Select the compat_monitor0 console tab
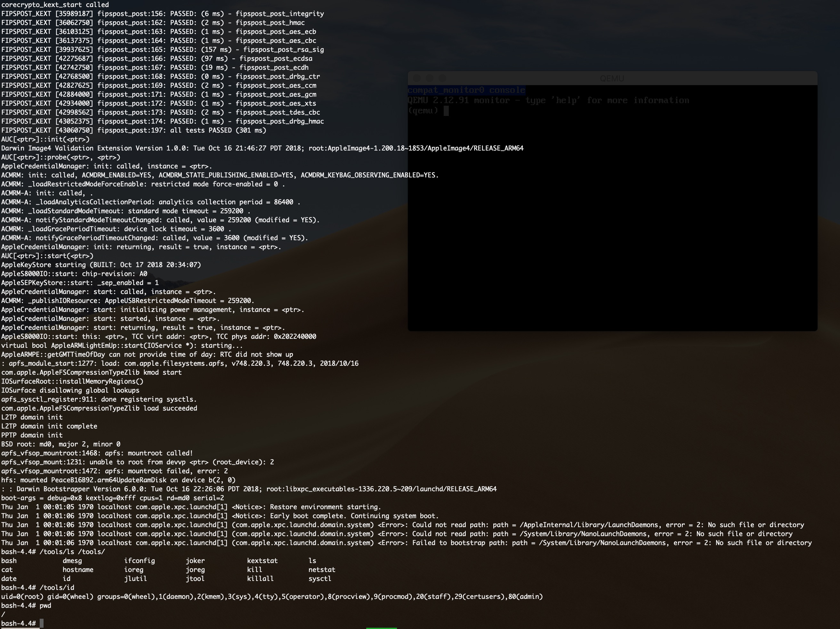The image size is (840, 629). coord(466,90)
